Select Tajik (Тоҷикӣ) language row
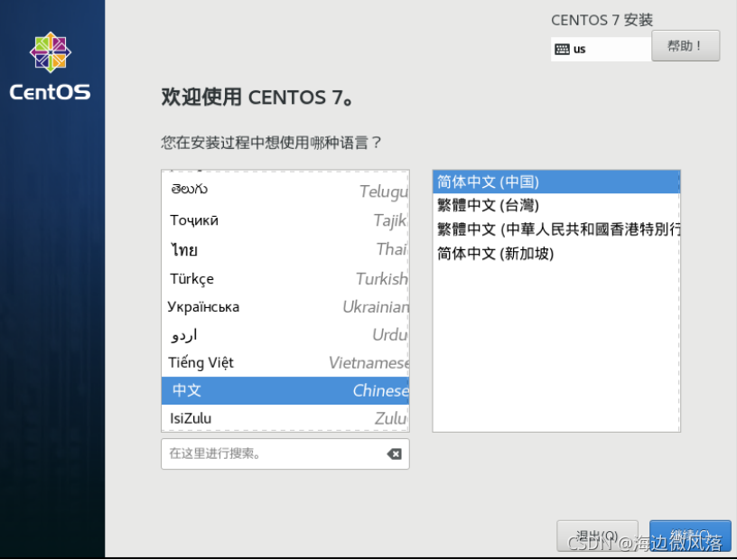The height and width of the screenshot is (560, 737). (x=285, y=220)
